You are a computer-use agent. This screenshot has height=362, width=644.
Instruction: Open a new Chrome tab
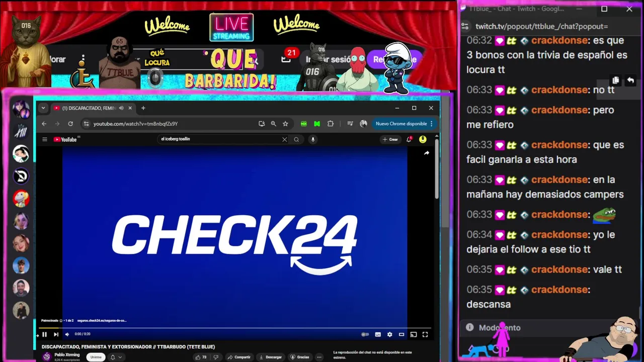click(x=143, y=108)
